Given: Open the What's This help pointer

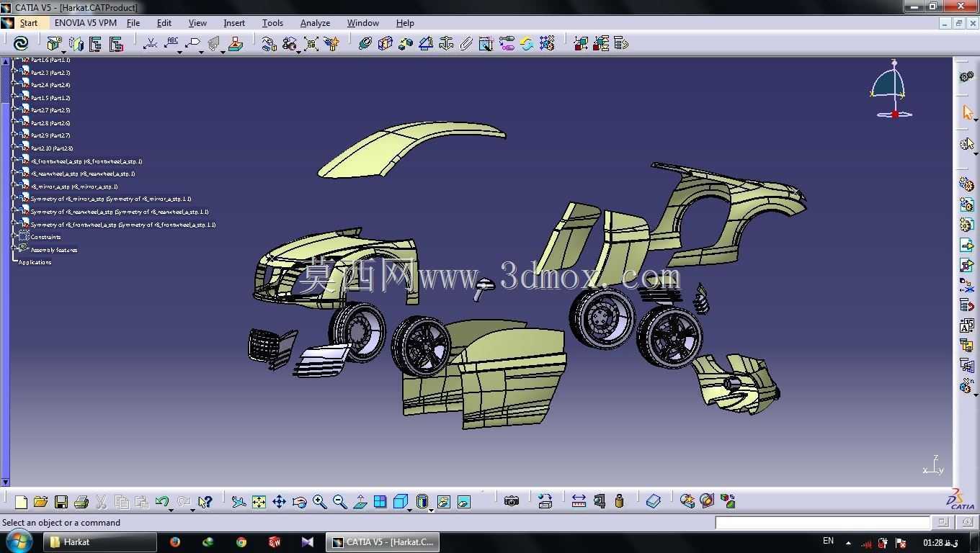Looking at the screenshot, I should (205, 502).
